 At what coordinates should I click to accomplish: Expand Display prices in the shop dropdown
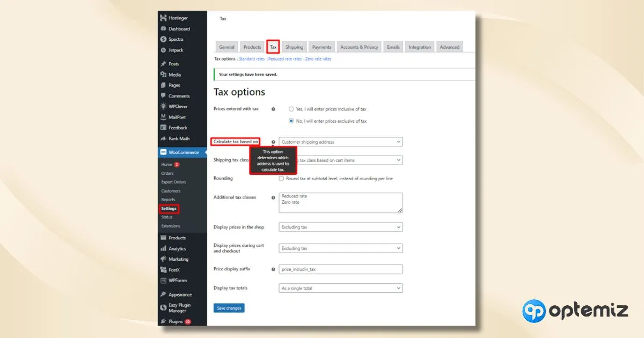click(341, 227)
